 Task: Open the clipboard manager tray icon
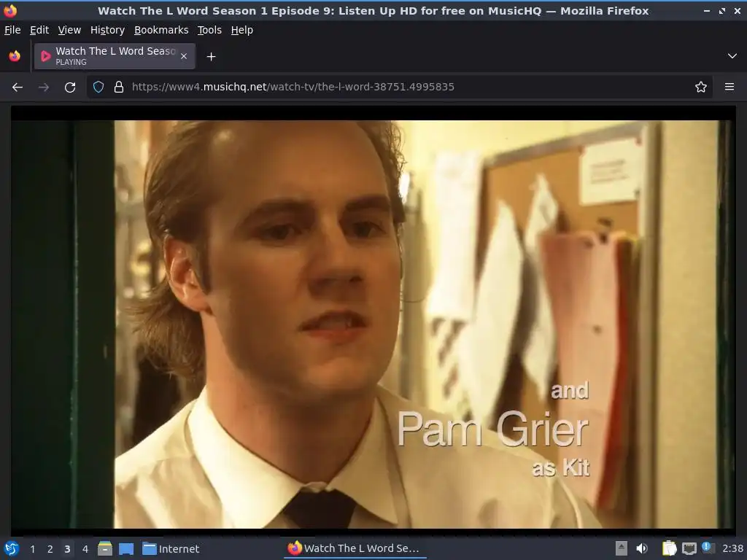[670, 548]
